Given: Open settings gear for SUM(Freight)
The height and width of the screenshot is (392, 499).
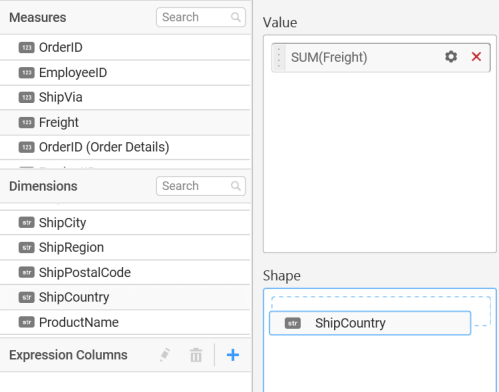Looking at the screenshot, I should [x=451, y=57].
